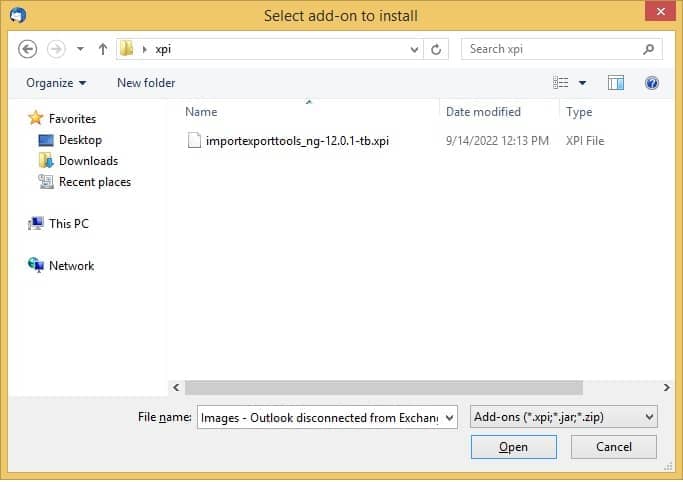Expand the address bar path dropdown
This screenshot has height=482, width=683.
pyautogui.click(x=414, y=49)
